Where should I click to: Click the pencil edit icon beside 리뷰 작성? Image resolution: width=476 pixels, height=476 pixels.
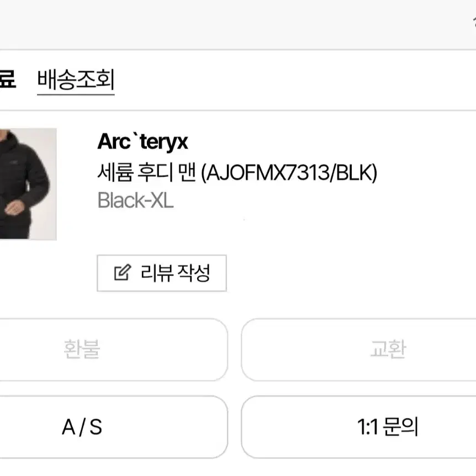[x=123, y=272]
